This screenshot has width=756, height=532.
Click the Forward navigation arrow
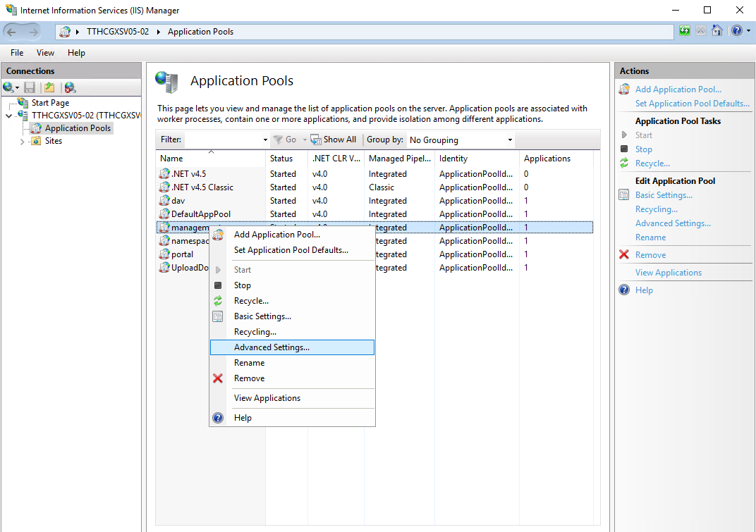coord(33,32)
